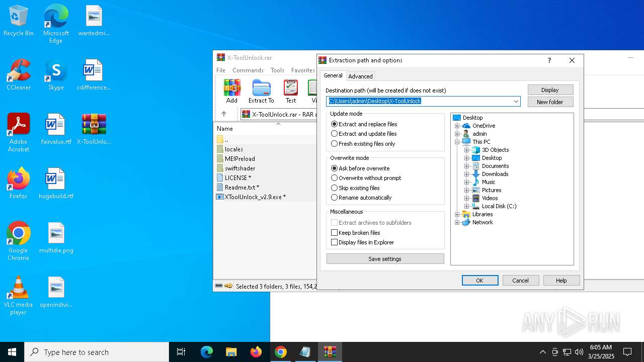Open Task View from taskbar
Screen dimensions: 644x362
[x=181, y=352]
